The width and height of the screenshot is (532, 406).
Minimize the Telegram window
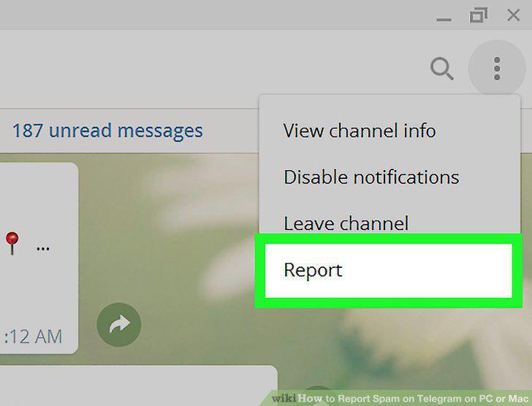[444, 20]
